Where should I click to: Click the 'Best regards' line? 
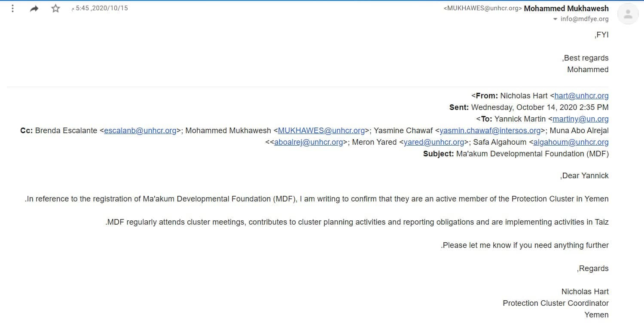(585, 58)
